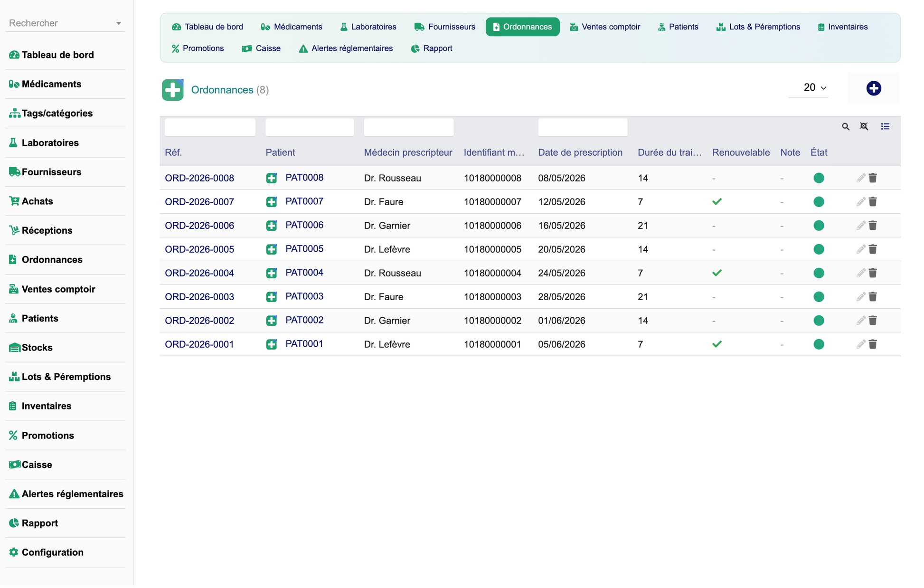Delete ORD-2026-0006 with trash icon
The height and width of the screenshot is (588, 924).
873,226
